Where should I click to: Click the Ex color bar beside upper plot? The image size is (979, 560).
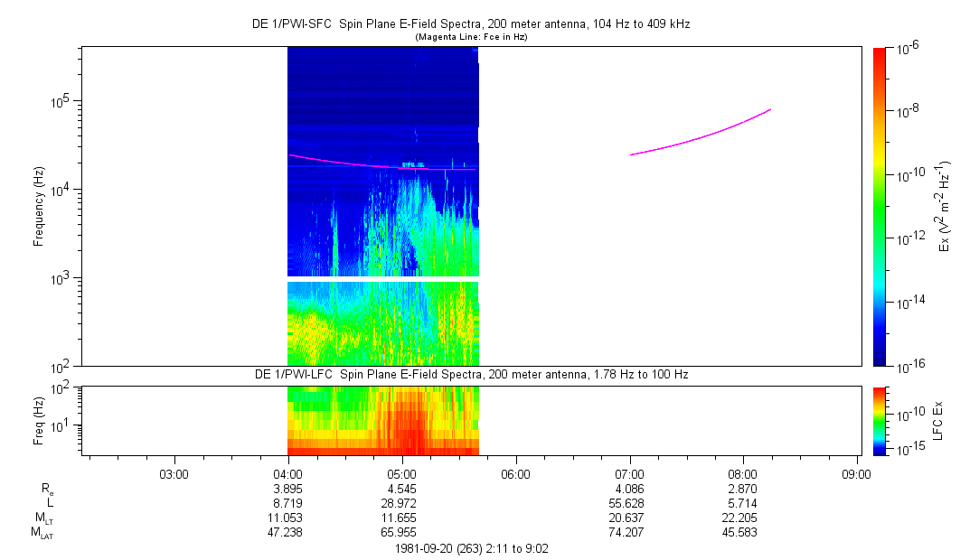[880, 206]
